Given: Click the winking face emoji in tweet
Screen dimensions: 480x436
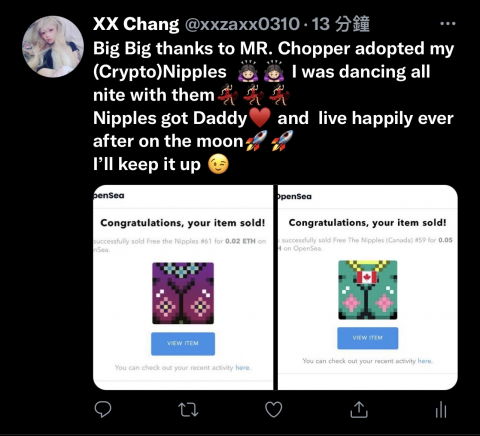Looking at the screenshot, I should point(218,165).
